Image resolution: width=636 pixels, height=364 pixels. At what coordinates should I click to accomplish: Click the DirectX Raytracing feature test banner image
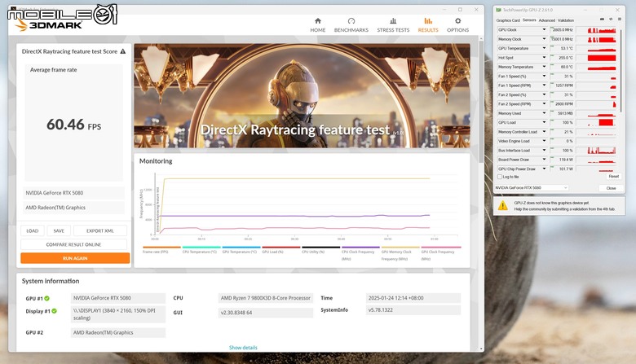click(303, 95)
